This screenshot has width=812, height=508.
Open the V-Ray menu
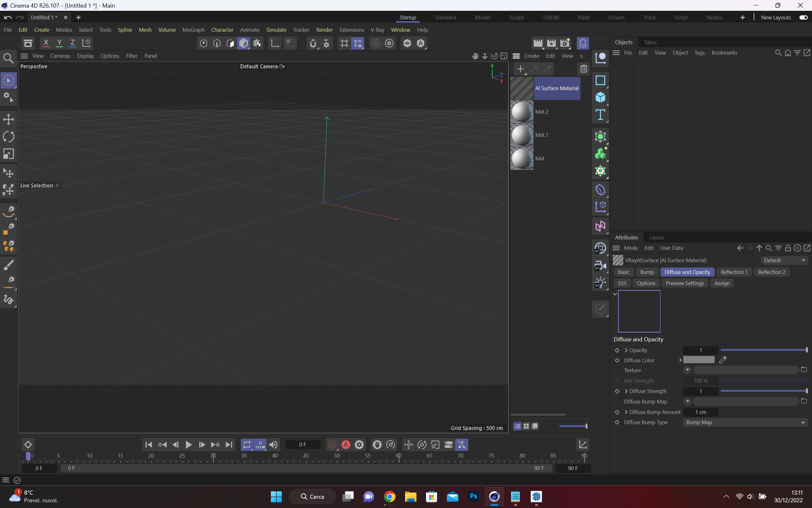377,30
